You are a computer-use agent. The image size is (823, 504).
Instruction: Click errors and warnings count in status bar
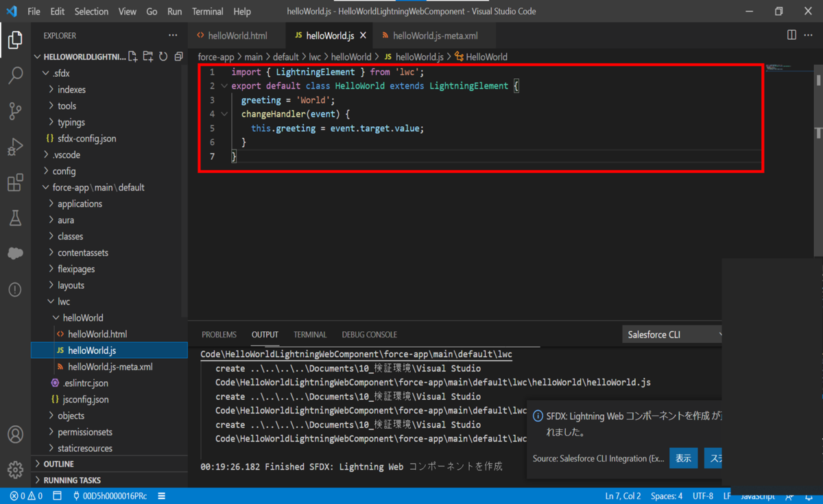pos(26,496)
